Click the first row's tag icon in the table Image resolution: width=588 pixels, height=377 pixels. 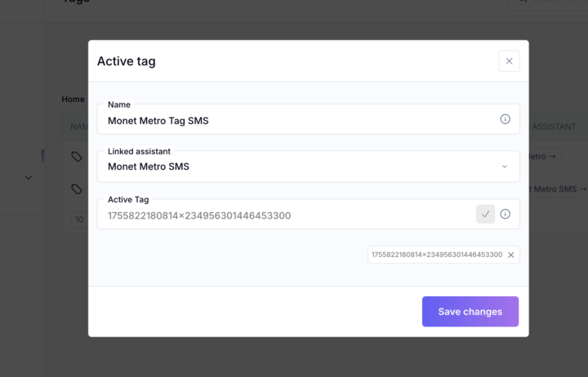tap(76, 156)
